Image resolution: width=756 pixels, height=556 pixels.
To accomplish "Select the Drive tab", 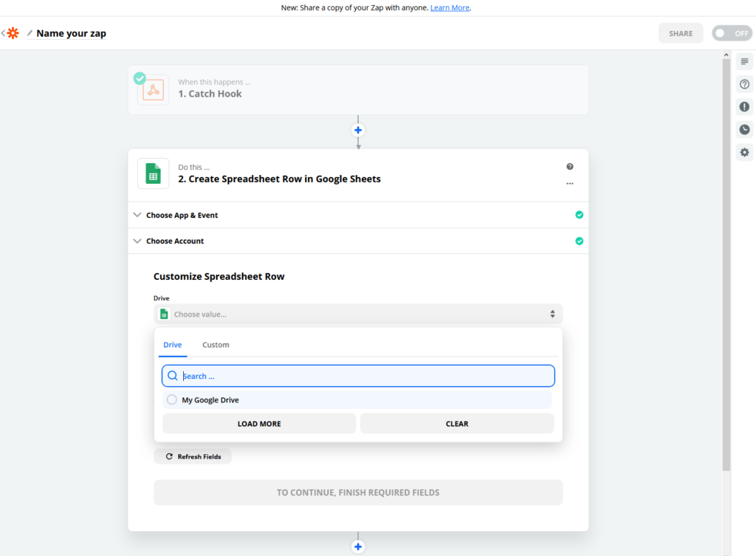I will tap(173, 345).
